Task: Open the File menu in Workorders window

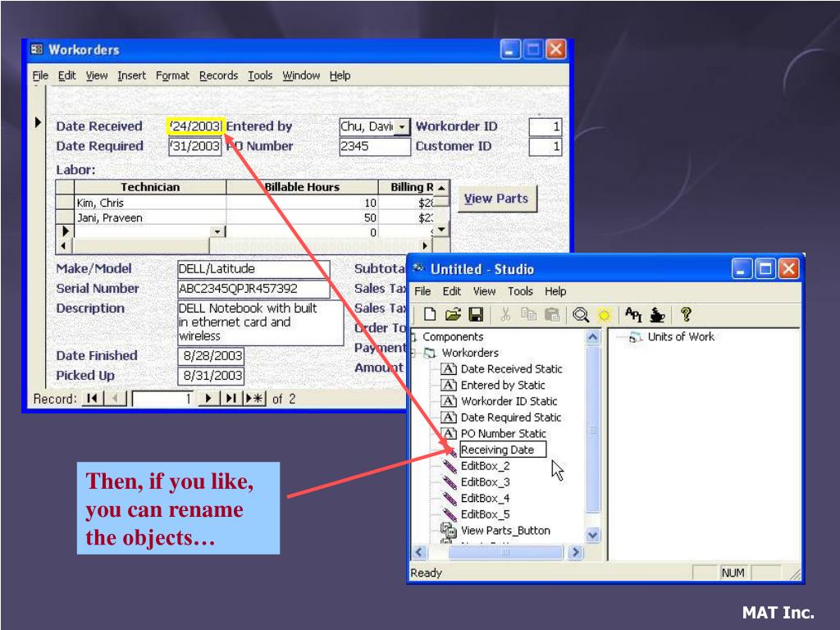Action: 40,75
